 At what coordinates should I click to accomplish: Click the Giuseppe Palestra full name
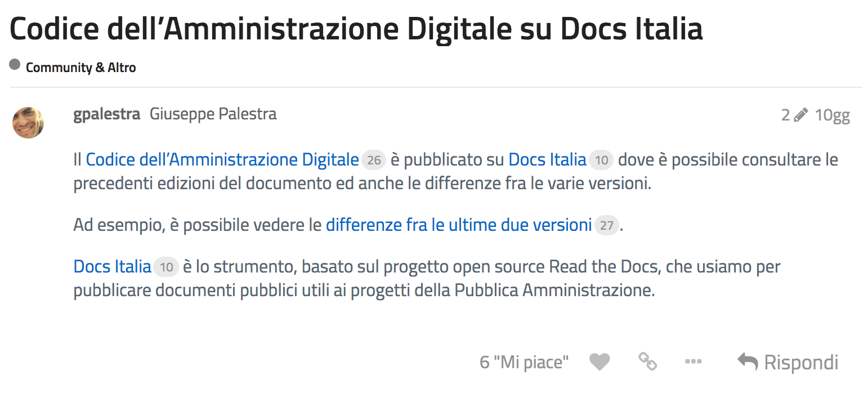[213, 114]
